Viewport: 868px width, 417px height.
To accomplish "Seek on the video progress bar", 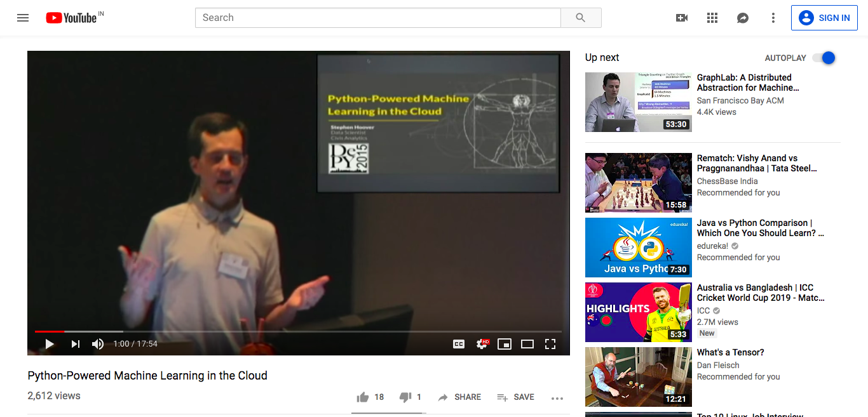I will pyautogui.click(x=298, y=331).
